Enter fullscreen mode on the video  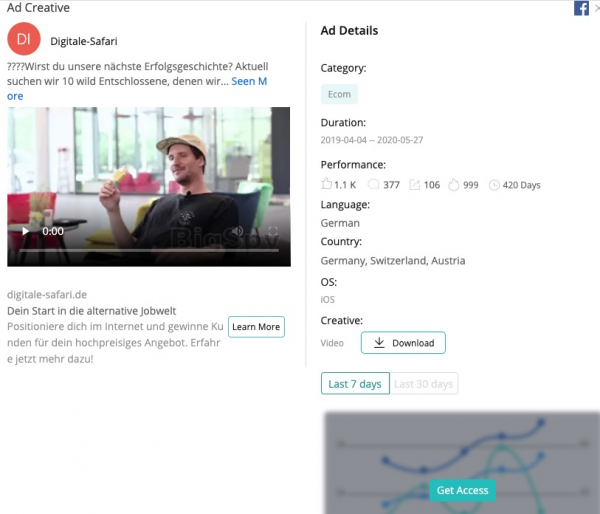point(273,231)
